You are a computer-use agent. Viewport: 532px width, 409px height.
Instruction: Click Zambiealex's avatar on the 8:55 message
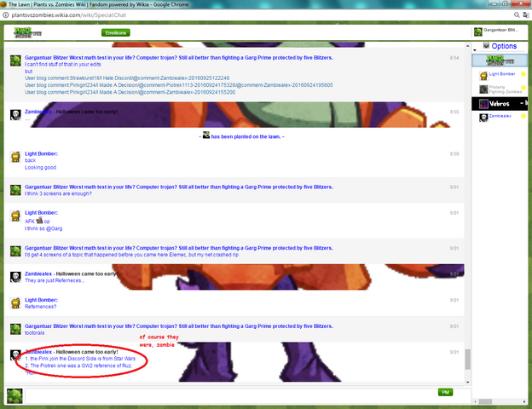coord(15,115)
